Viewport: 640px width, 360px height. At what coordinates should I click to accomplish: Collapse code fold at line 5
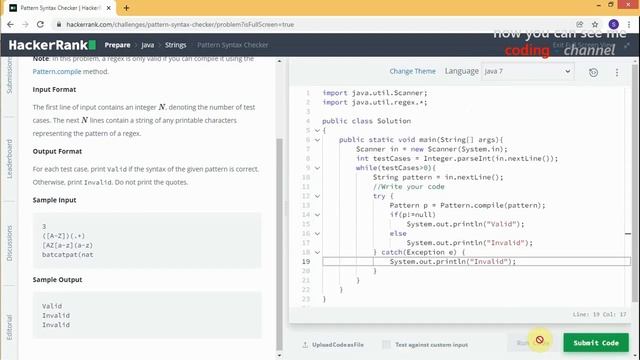317,131
